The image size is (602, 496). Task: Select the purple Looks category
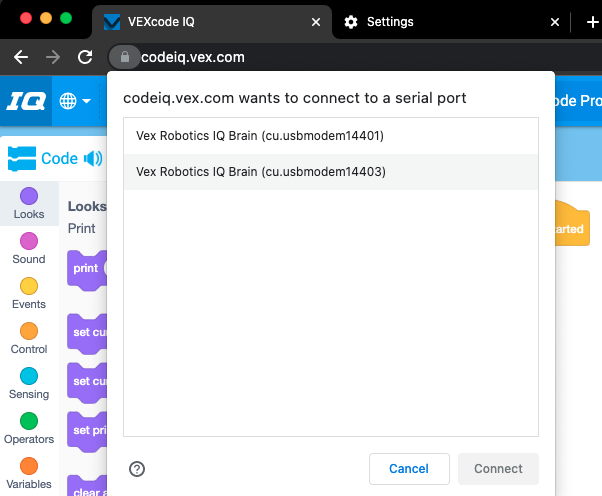tap(29, 203)
